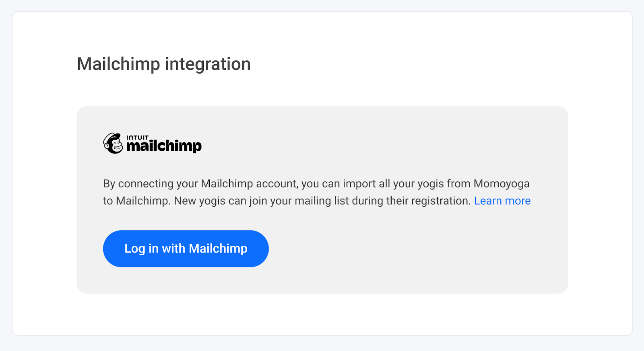
Task: Click the word more in the blue link
Action: [518, 201]
